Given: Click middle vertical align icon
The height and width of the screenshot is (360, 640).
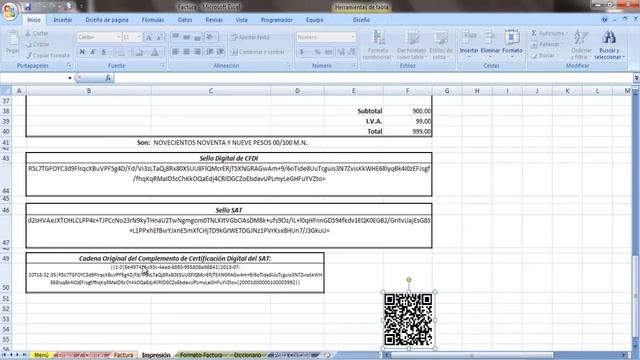Looking at the screenshot, I should point(187,37).
